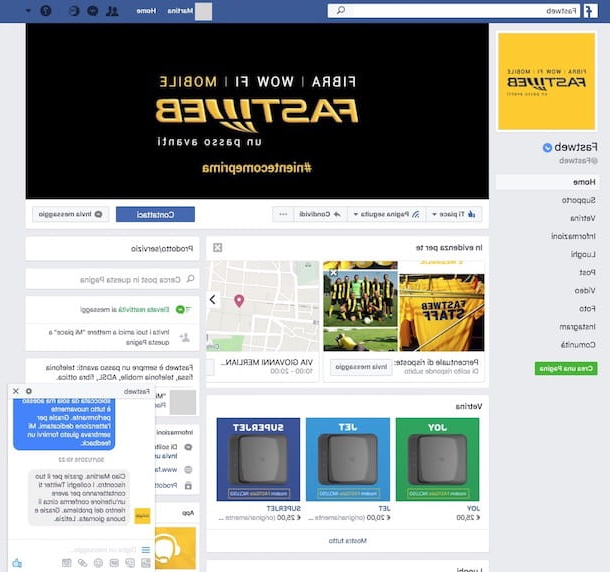The image size is (610, 572).
Task: Click the Martina profile name in the top bar
Action: 180,11
